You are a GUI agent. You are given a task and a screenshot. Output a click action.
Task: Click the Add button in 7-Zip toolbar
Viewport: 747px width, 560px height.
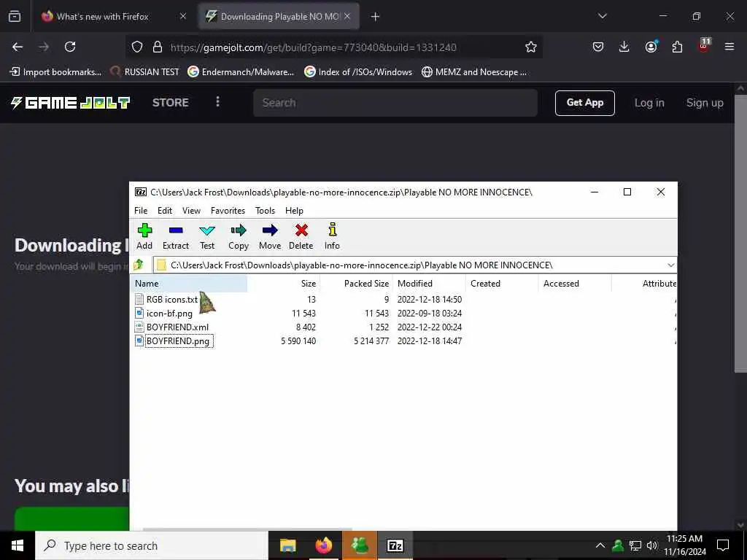pos(144,237)
